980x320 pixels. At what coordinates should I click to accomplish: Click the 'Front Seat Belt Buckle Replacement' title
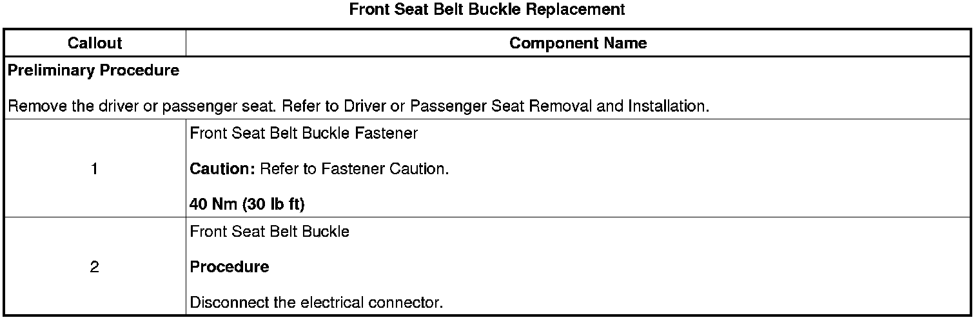point(487,10)
